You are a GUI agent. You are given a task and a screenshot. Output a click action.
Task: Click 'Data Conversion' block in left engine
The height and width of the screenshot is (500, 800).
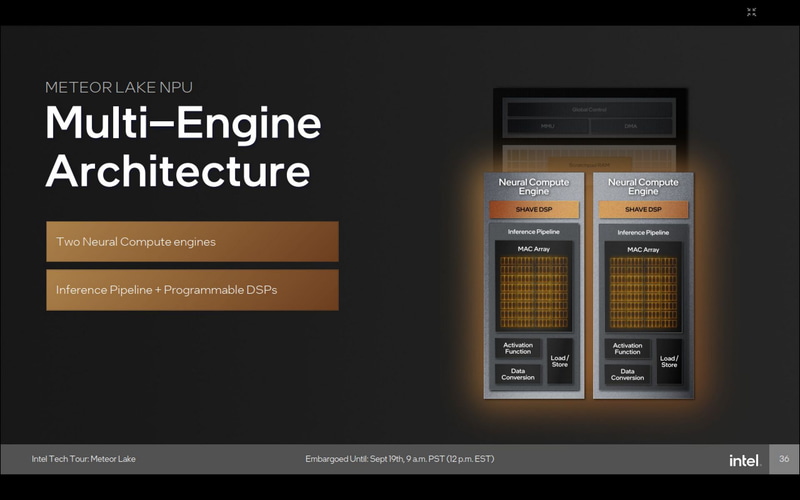(518, 374)
